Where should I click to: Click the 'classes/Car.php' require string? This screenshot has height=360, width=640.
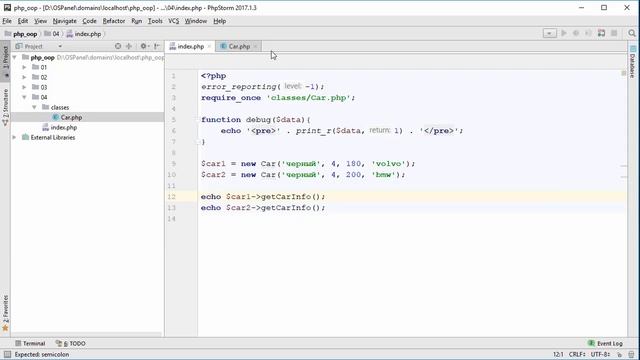pyautogui.click(x=310, y=98)
